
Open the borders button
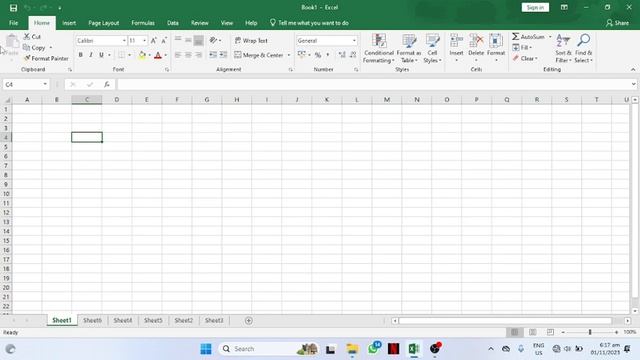[122, 55]
